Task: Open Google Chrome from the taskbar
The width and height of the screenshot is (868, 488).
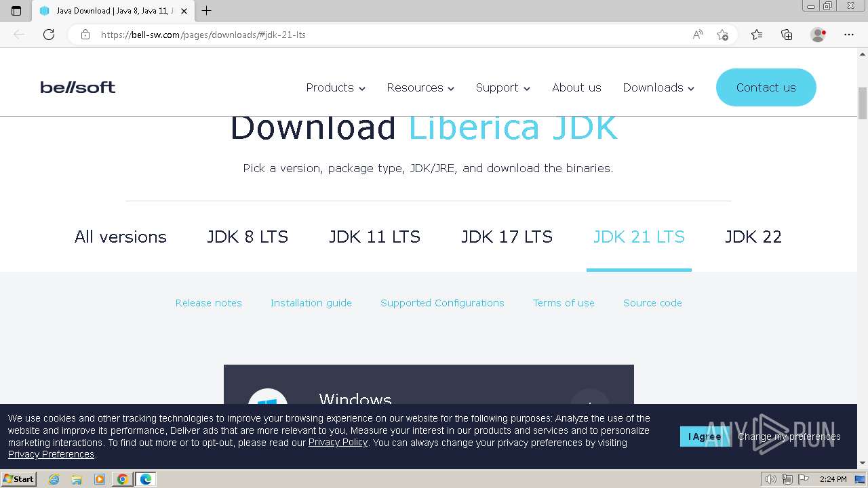Action: pos(123,479)
